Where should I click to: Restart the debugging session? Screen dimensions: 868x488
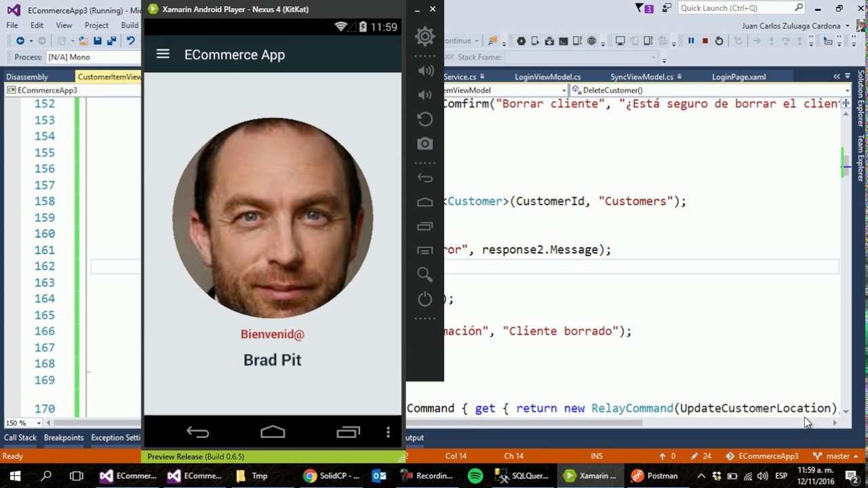pos(719,41)
